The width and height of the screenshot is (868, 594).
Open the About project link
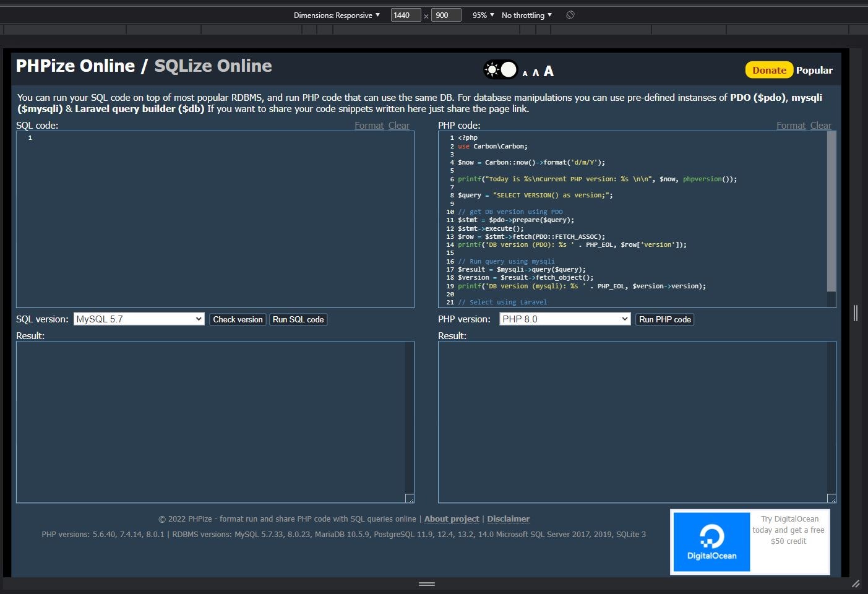(x=452, y=519)
